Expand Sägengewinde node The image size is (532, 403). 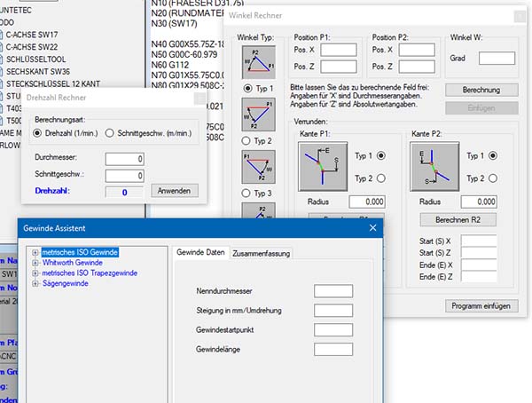click(35, 283)
